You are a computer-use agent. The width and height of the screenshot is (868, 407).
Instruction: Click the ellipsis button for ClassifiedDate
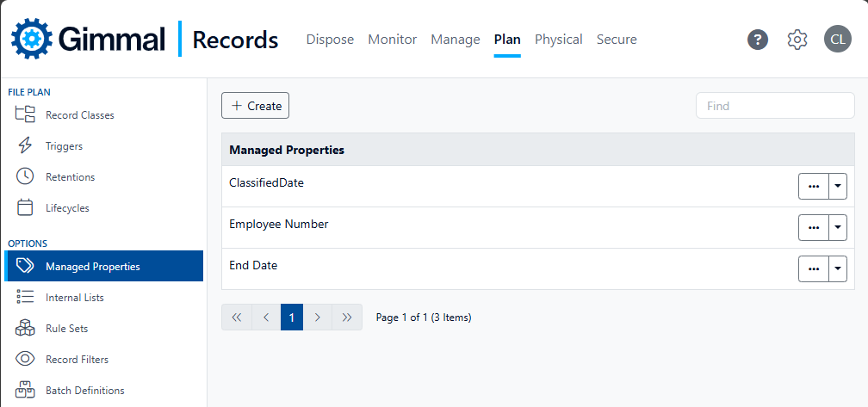(813, 187)
